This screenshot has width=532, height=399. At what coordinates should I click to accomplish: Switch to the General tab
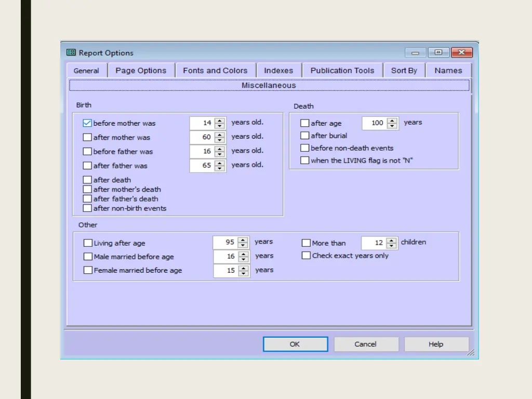tap(87, 71)
